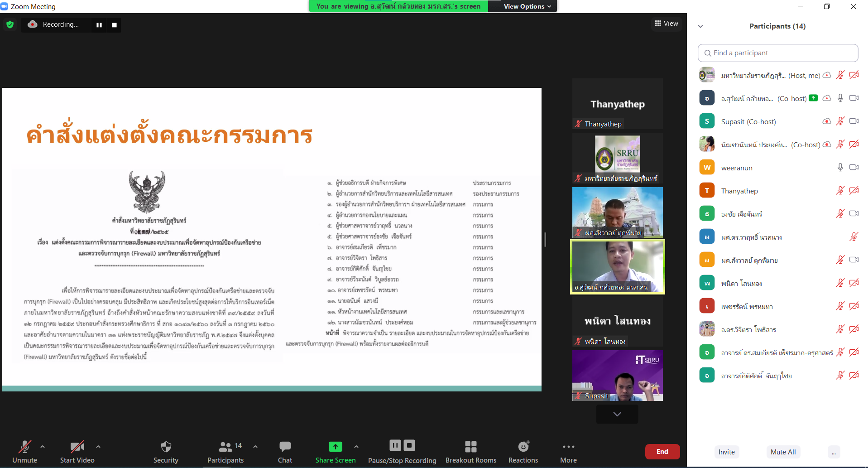Unmute your microphone
Viewport: 868px width, 468px height.
coord(24,452)
